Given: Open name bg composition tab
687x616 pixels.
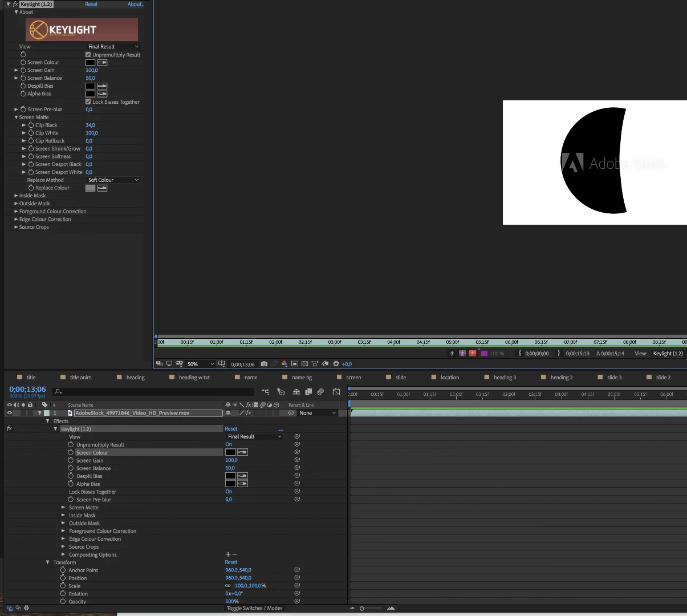Looking at the screenshot, I should tap(302, 378).
